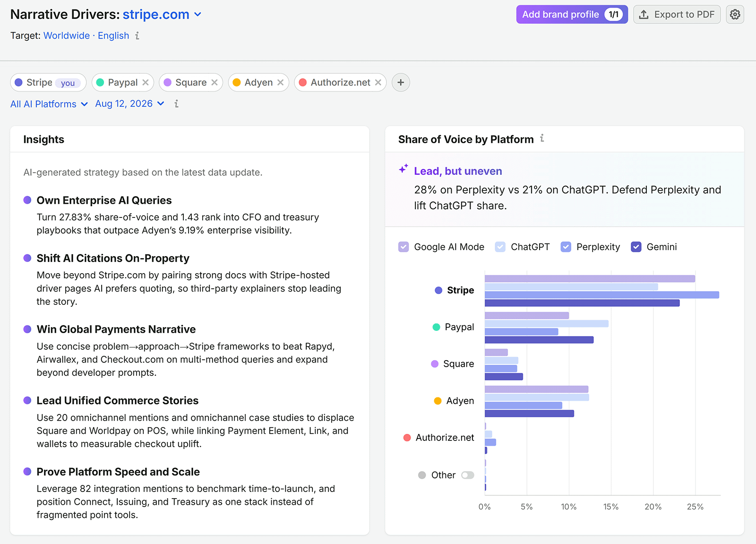Click the upload icon in Export to PDF

click(644, 15)
